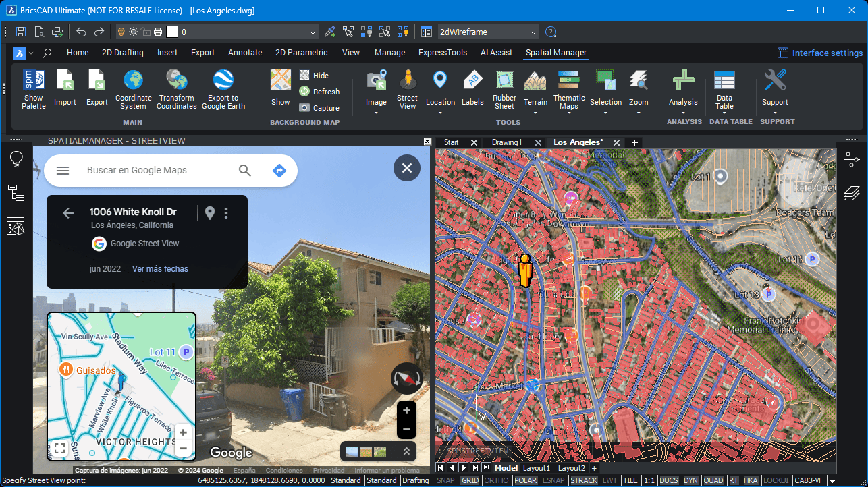Screen dimensions: 868x487
Task: Open the 2dWireframe visual style dropdown
Action: [x=488, y=32]
